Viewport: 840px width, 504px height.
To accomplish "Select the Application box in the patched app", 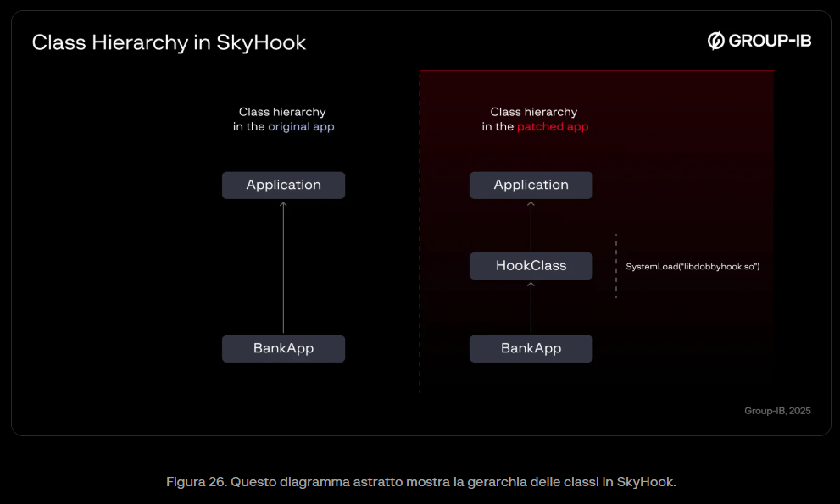I will coord(531,185).
